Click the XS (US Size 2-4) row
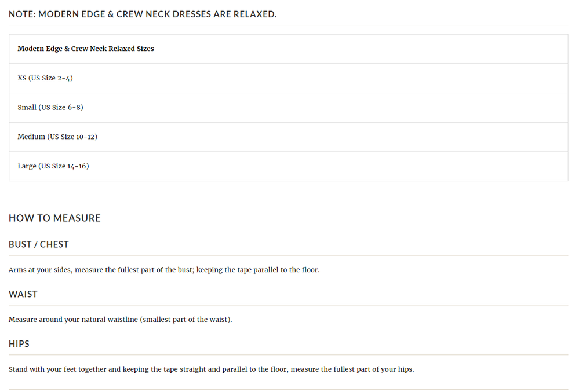575x392 pixels. coord(45,78)
